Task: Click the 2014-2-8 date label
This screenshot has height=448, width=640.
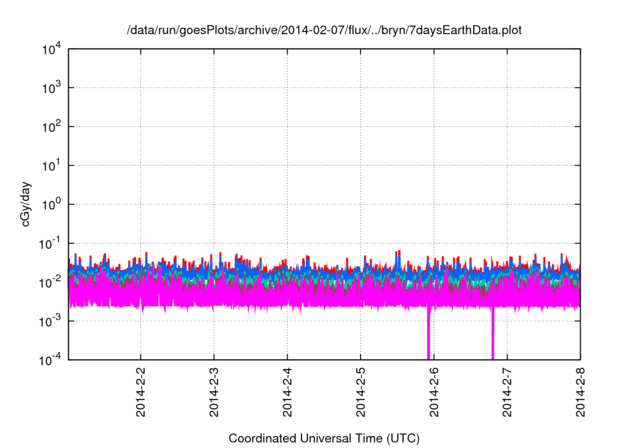Action: coord(580,392)
